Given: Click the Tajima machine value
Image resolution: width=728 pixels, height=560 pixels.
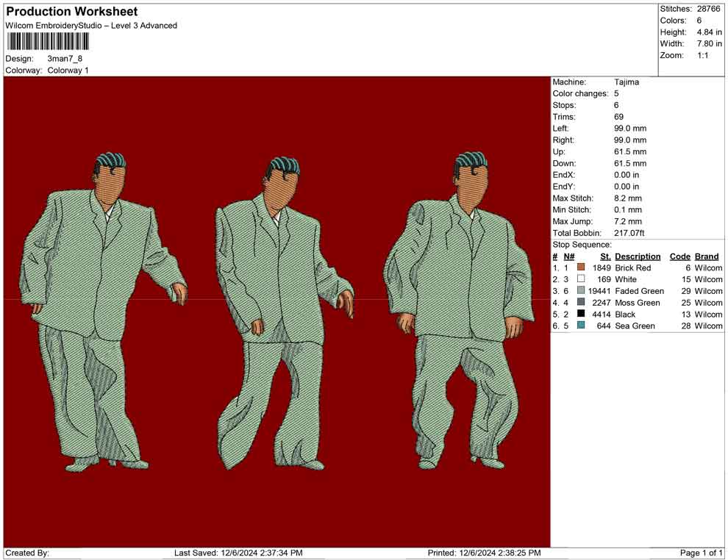Looking at the screenshot, I should pyautogui.click(x=627, y=82).
